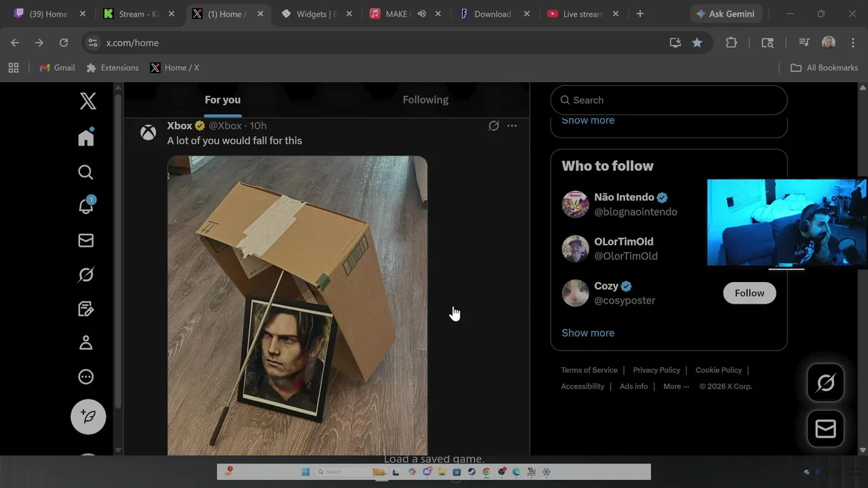The height and width of the screenshot is (488, 868).
Task: Close the Widgets browser tab
Action: (x=350, y=14)
